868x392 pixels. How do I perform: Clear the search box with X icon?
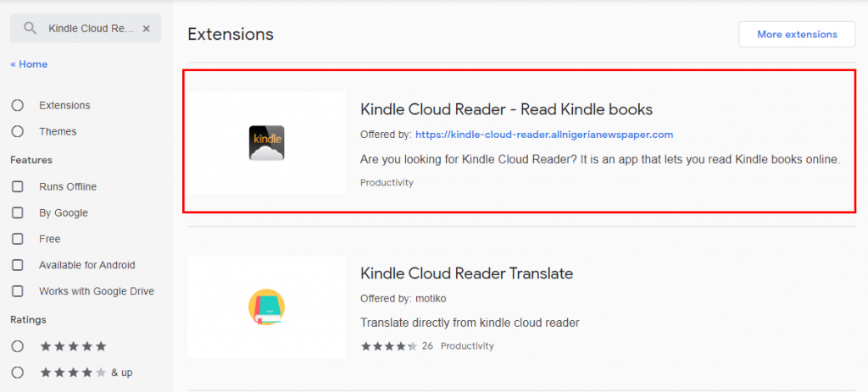point(146,28)
